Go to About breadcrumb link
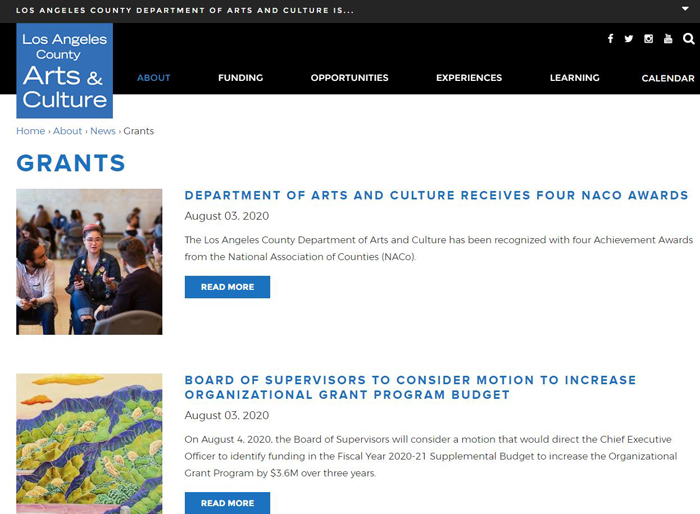 coord(67,131)
